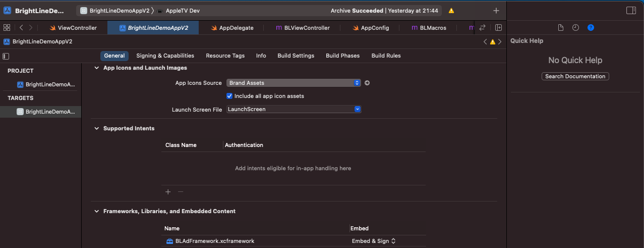Screen dimensions: 644x248
Task: Open the File inspector
Action: point(561,28)
